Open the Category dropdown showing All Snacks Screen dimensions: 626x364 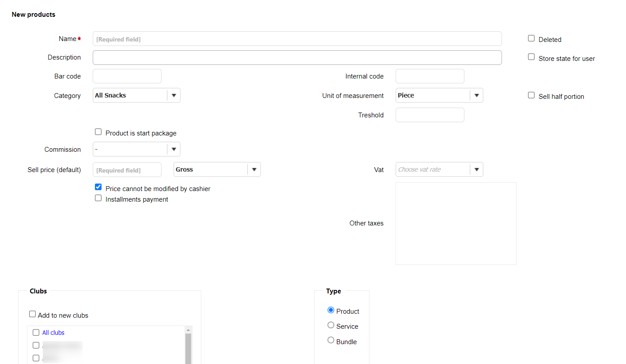point(136,95)
